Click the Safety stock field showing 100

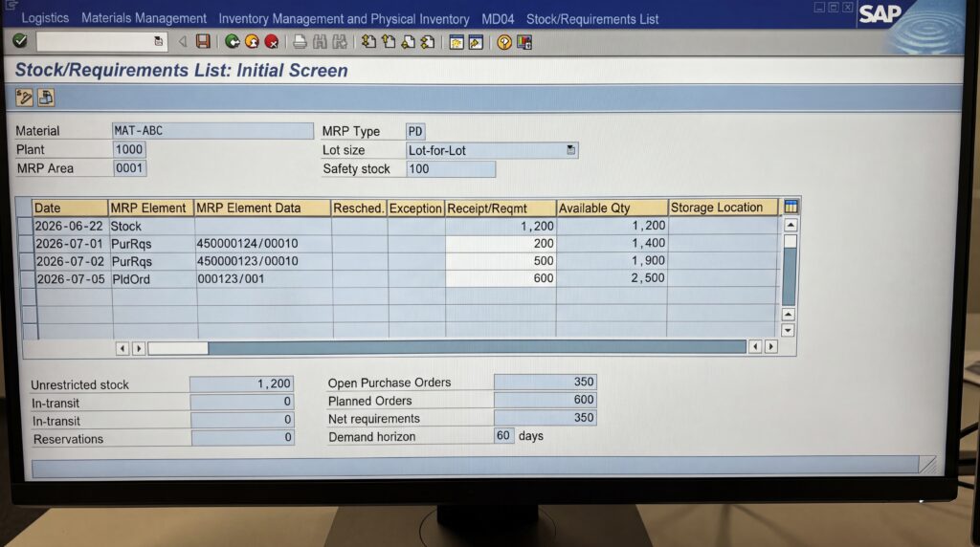pos(451,168)
